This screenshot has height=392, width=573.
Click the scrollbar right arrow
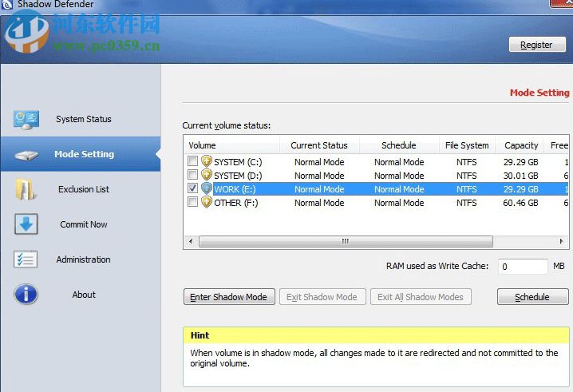tap(562, 241)
